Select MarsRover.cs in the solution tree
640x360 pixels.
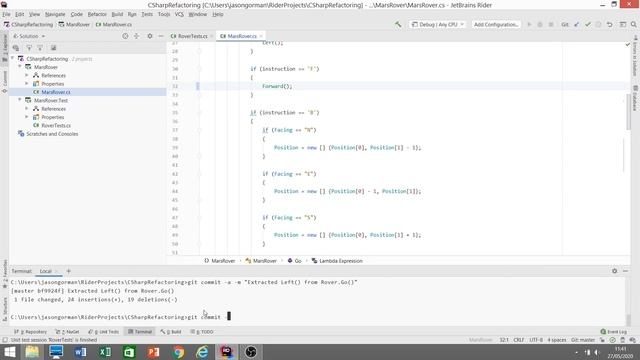click(56, 92)
